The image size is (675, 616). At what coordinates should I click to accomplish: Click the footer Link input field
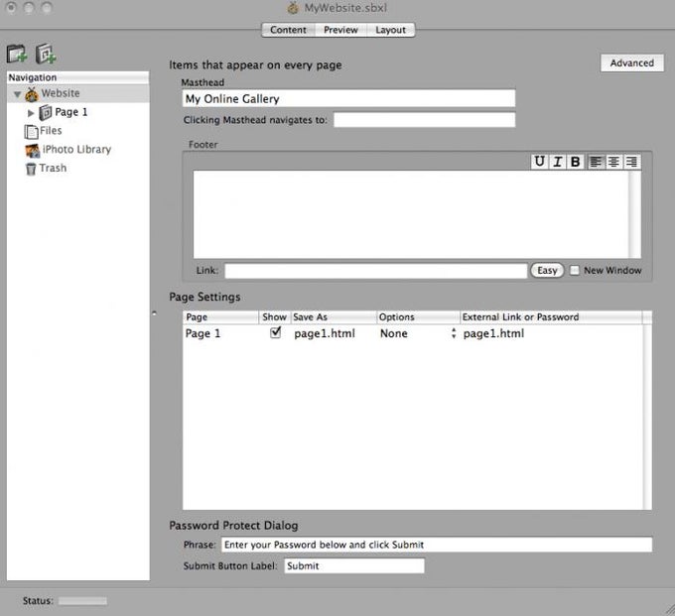click(x=376, y=271)
